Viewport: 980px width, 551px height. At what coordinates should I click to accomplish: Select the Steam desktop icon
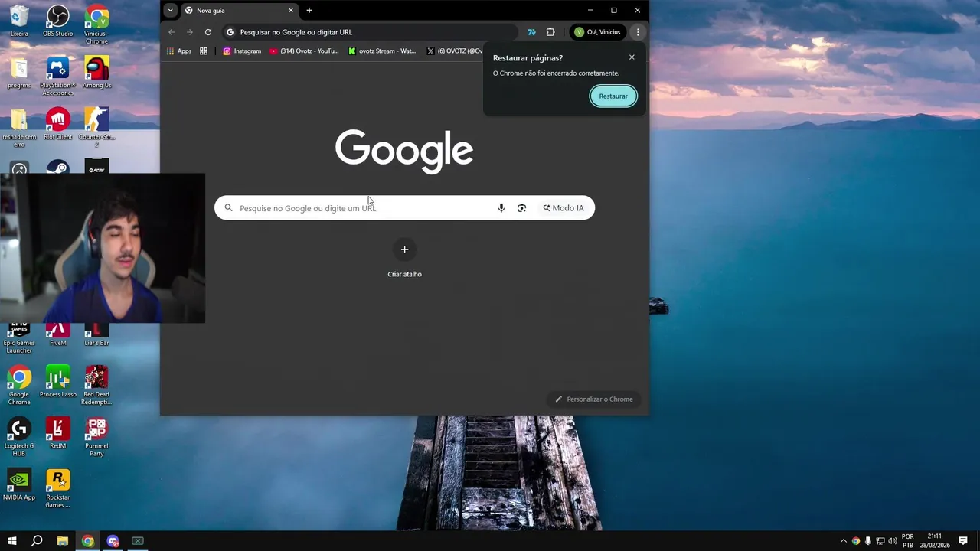(58, 168)
